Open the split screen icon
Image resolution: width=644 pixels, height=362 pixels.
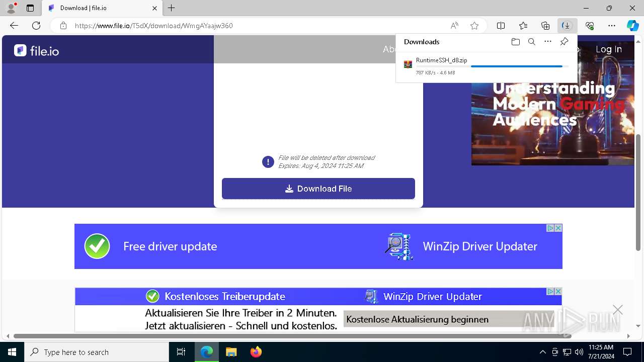[501, 26]
